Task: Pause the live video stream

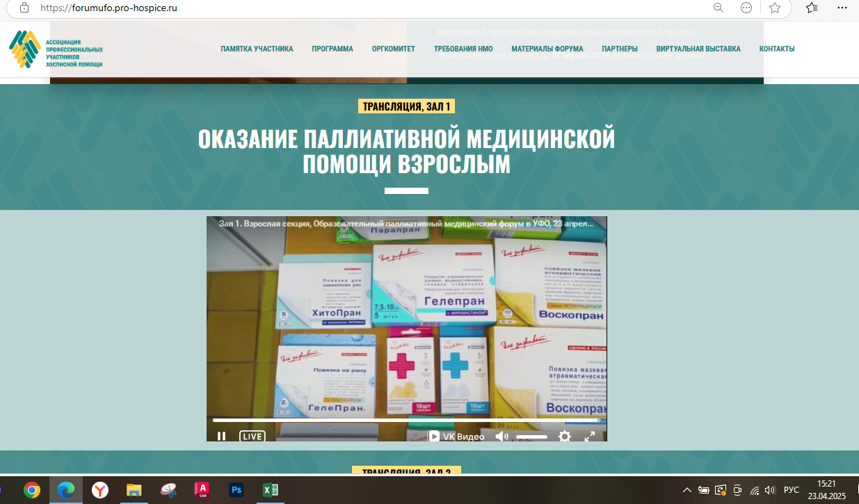Action: [x=222, y=437]
